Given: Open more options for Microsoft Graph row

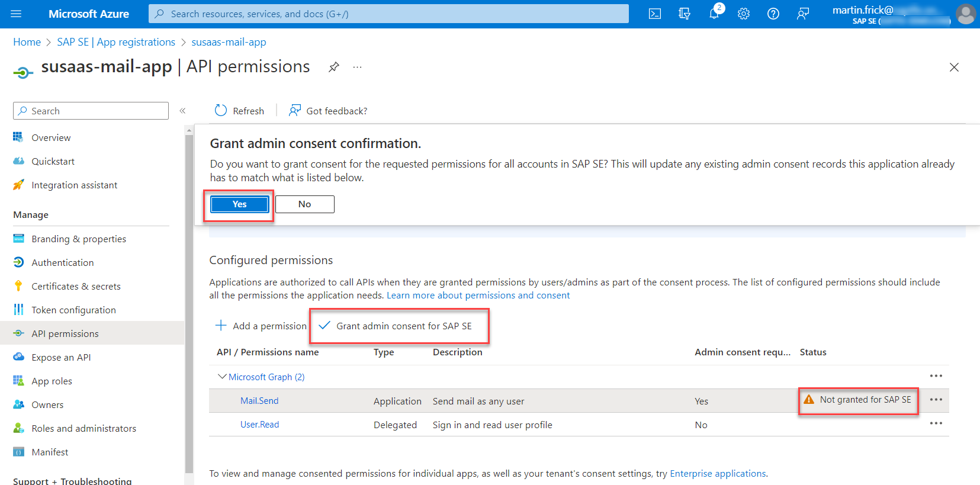Looking at the screenshot, I should [x=936, y=376].
